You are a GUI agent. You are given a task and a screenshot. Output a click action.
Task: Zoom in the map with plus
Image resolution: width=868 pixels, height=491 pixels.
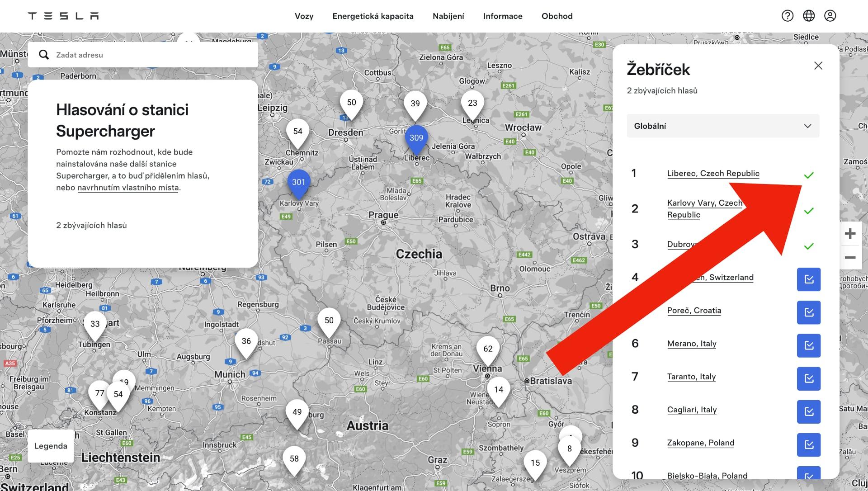pos(850,233)
